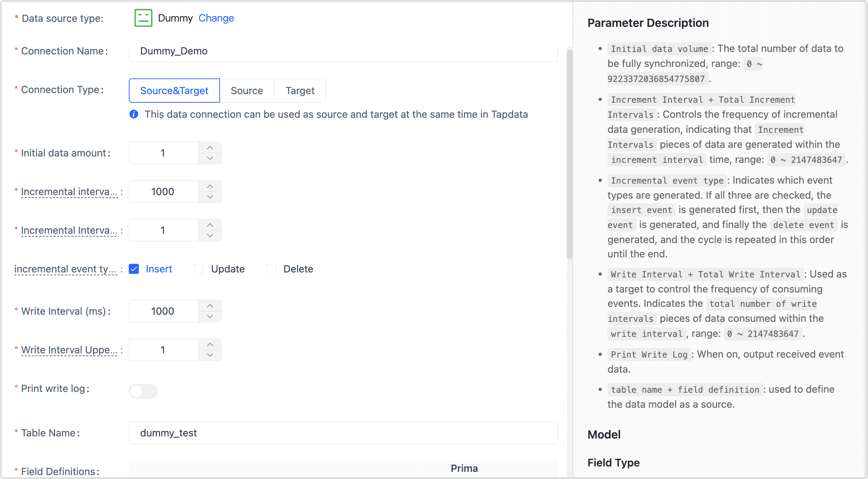Click the form's vertical scrollbar thumb
This screenshot has height=479, width=868.
570,154
